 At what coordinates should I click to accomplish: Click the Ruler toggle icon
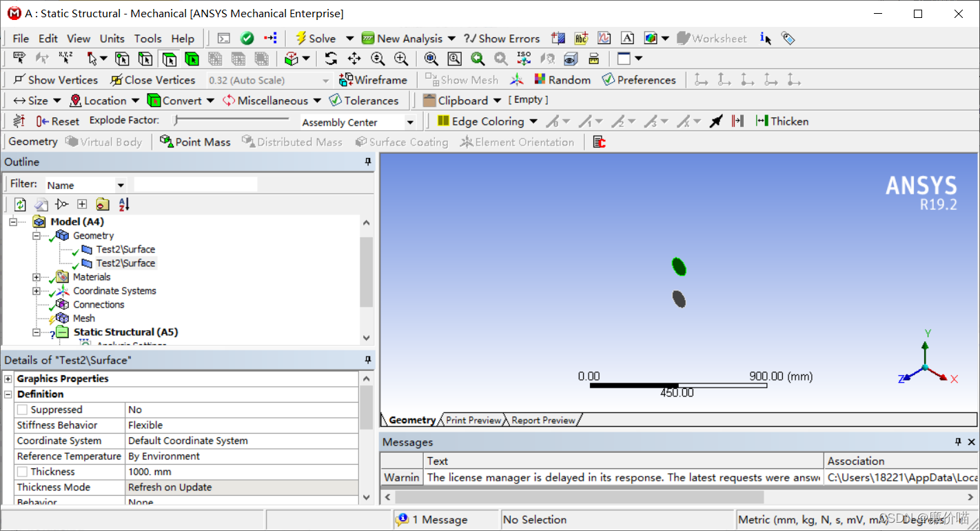[x=595, y=59]
